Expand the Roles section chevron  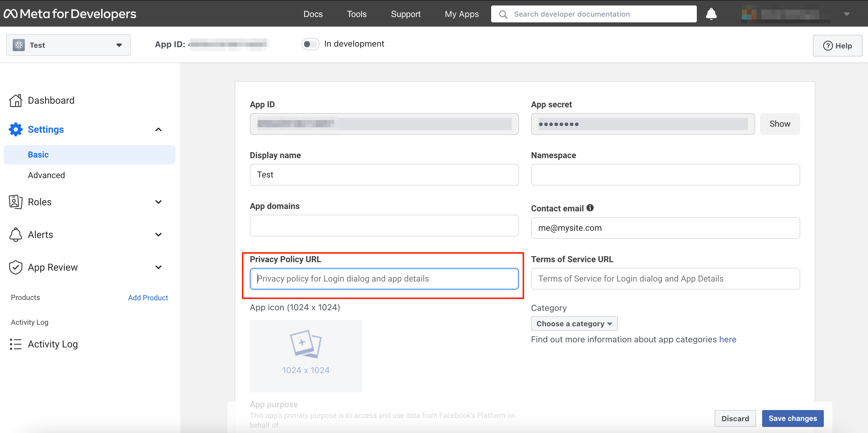(158, 202)
